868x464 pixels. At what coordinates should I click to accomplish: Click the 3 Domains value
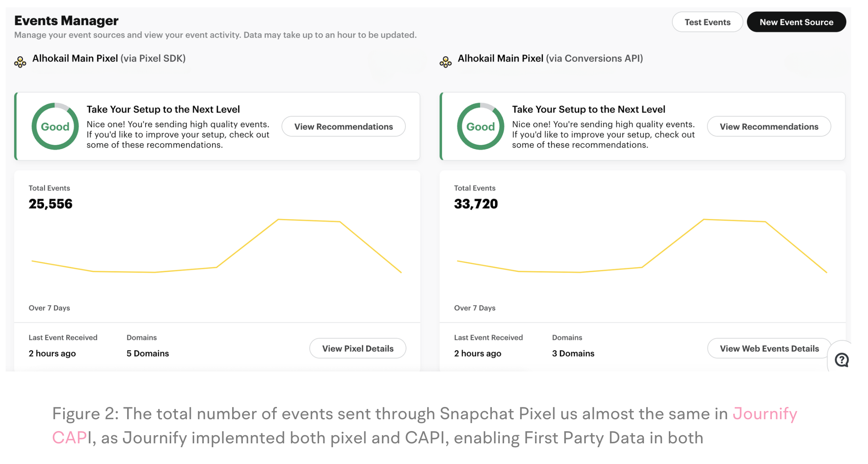(x=573, y=353)
